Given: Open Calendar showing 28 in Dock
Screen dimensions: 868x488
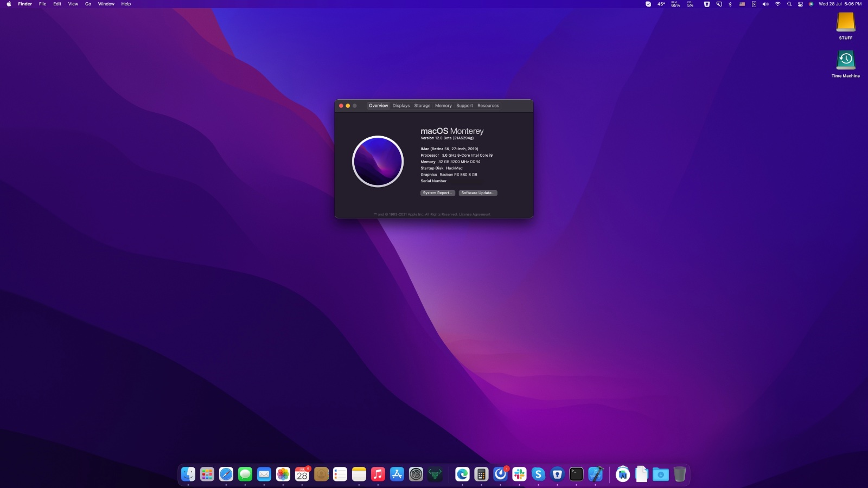Looking at the screenshot, I should point(302,474).
